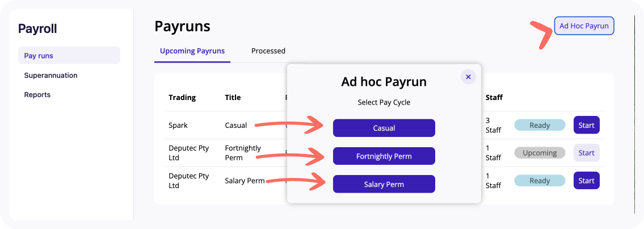
Task: Click Ready status on Salary Perm row
Action: click(x=540, y=181)
